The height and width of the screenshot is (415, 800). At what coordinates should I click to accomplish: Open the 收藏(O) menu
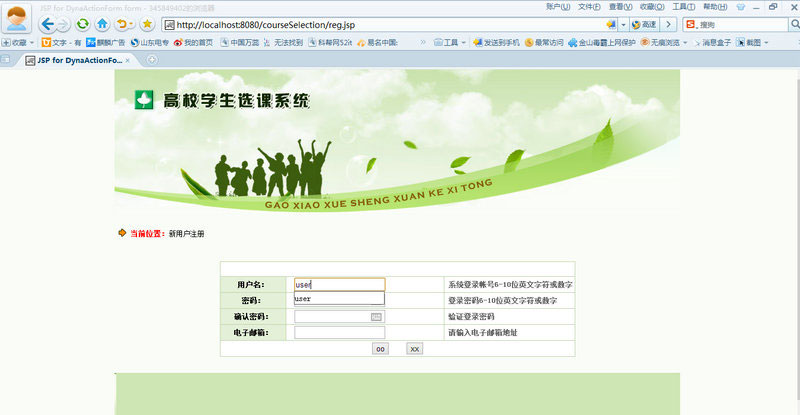tap(652, 7)
